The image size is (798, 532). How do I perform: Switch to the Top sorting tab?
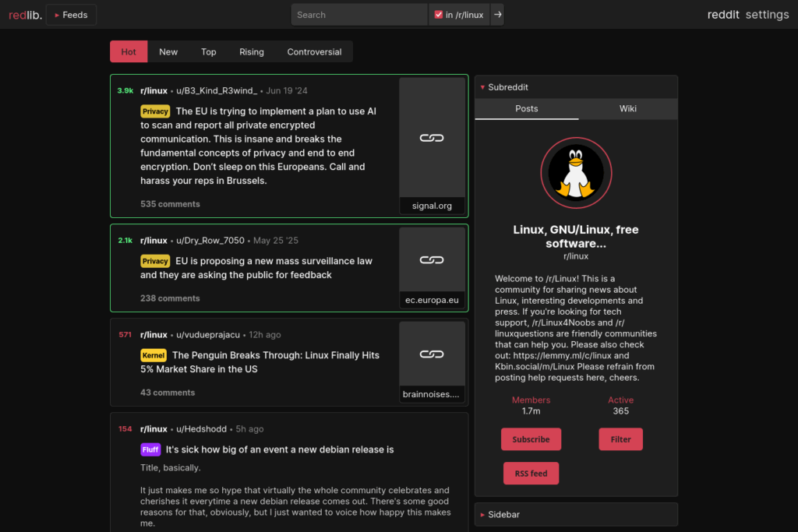tap(208, 51)
